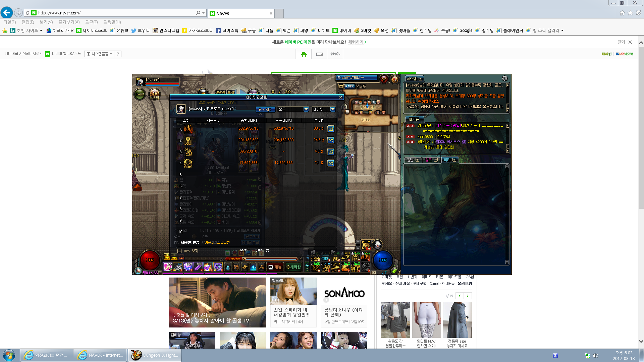Click the red bull monster icon
Image resolution: width=644 pixels, height=362 pixels.
(x=384, y=79)
